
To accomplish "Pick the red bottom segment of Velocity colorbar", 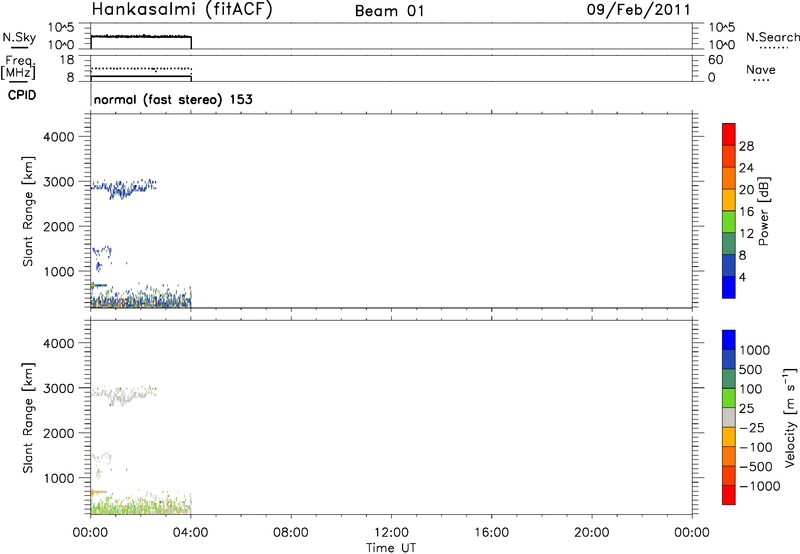I will 729,495.
